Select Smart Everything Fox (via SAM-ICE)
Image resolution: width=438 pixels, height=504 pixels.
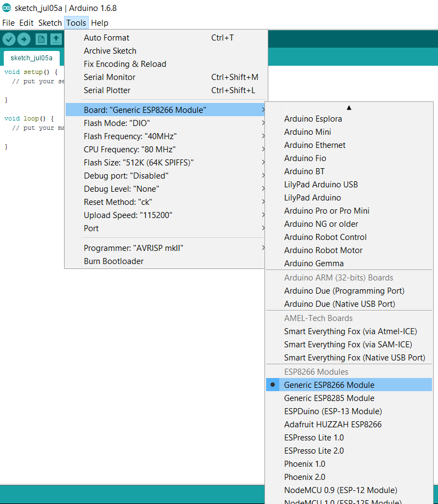349,345
